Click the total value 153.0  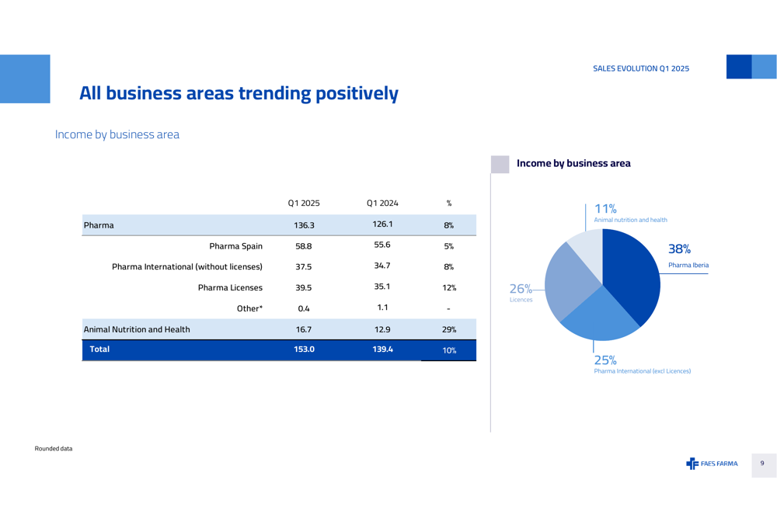[x=304, y=349]
